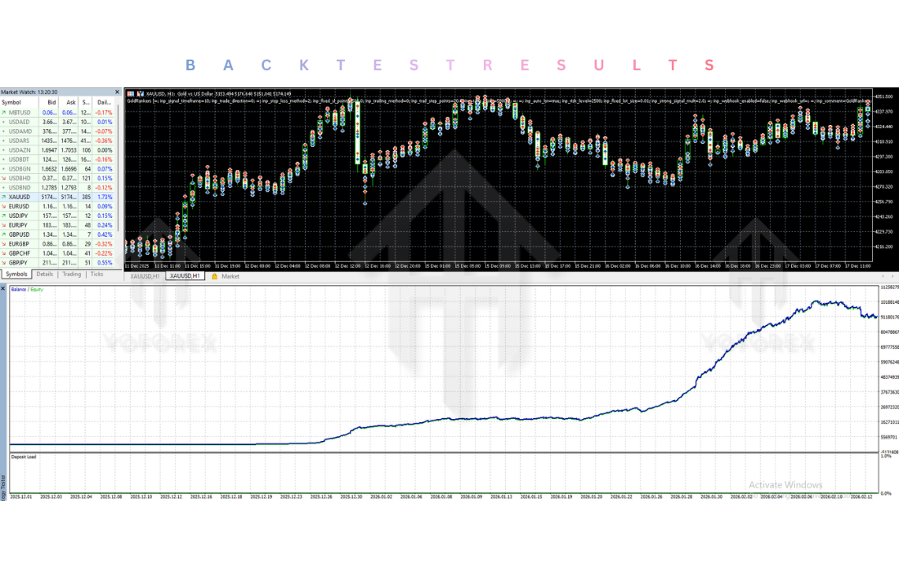Viewport: 899px width, 588px height.
Task: Click the up arrow icon next to USDJPY
Action: coord(4,216)
